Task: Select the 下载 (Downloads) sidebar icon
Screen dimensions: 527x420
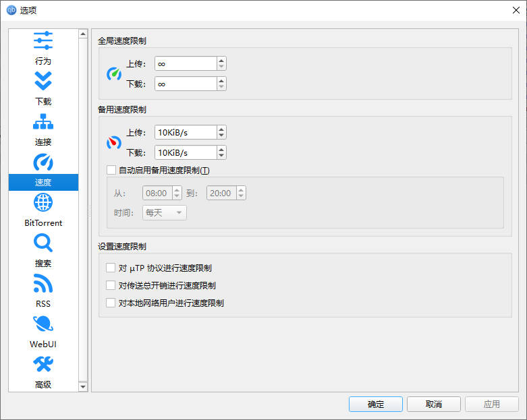Action: click(x=43, y=82)
